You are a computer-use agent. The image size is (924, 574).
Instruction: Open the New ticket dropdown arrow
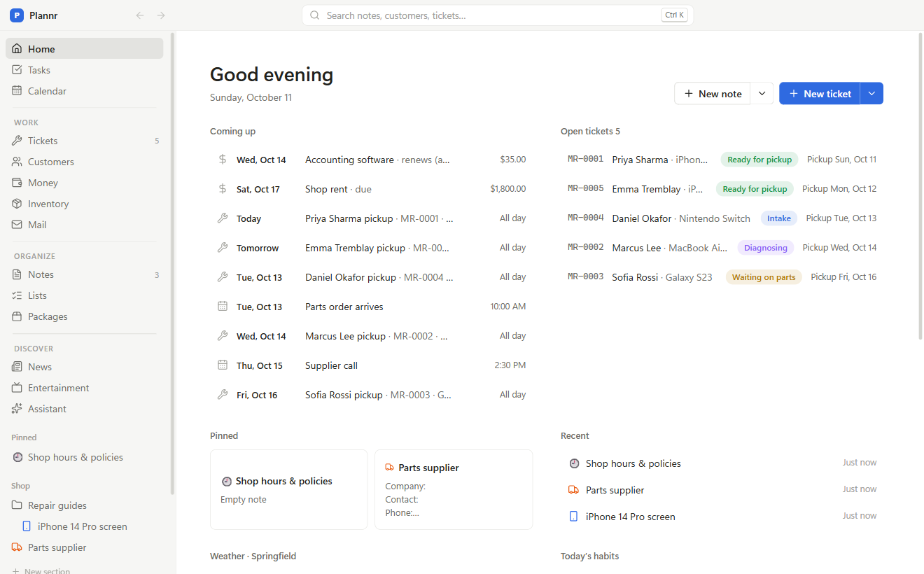pyautogui.click(x=871, y=94)
